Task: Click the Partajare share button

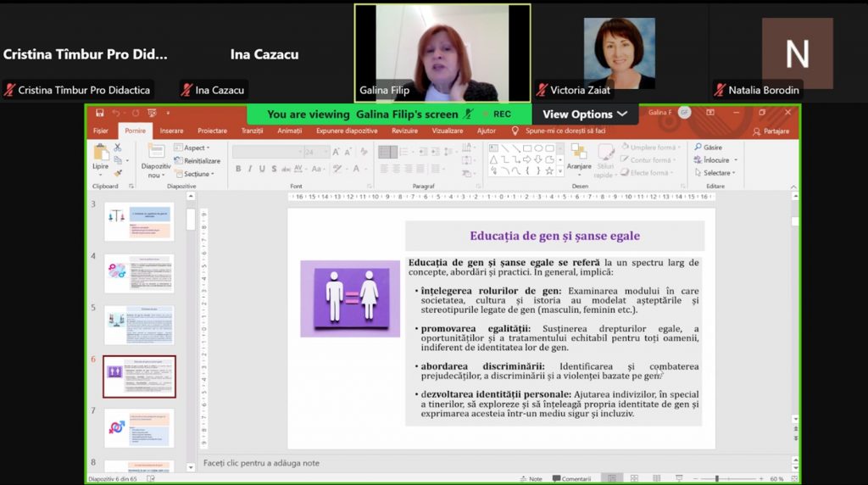Action: (x=771, y=131)
